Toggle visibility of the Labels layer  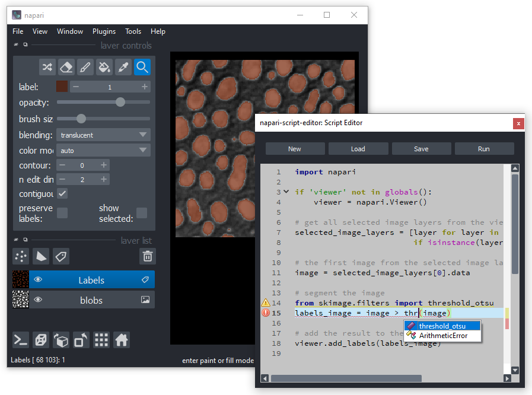[x=38, y=279]
